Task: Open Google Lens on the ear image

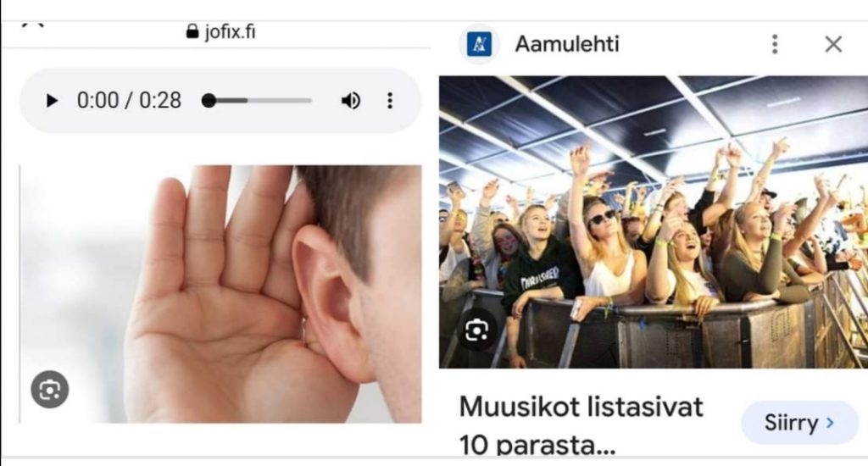Action: (x=50, y=390)
